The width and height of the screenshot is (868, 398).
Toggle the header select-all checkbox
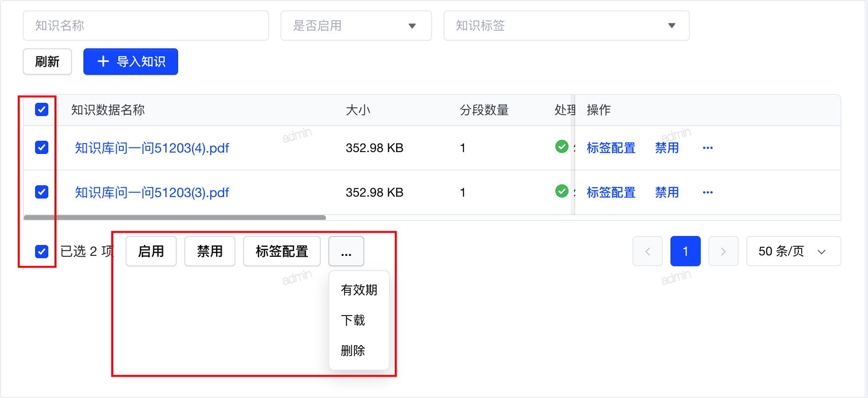(42, 110)
